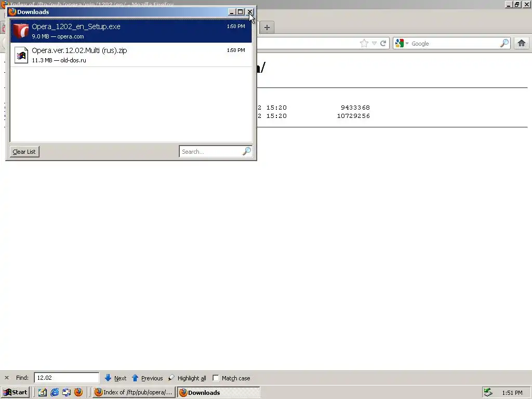Close the Find bar
Screen dimensions: 532x399
click(x=6, y=378)
